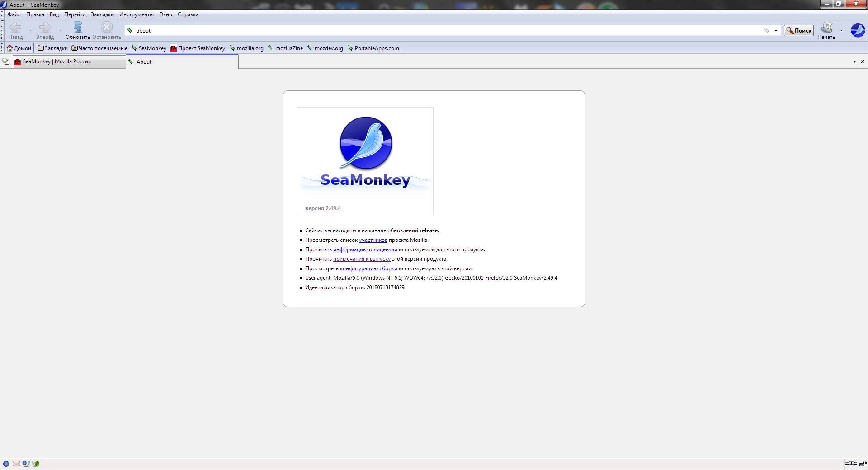868x470 pixels.
Task: Open the Закладки bookmarks folder
Action: [x=52, y=48]
